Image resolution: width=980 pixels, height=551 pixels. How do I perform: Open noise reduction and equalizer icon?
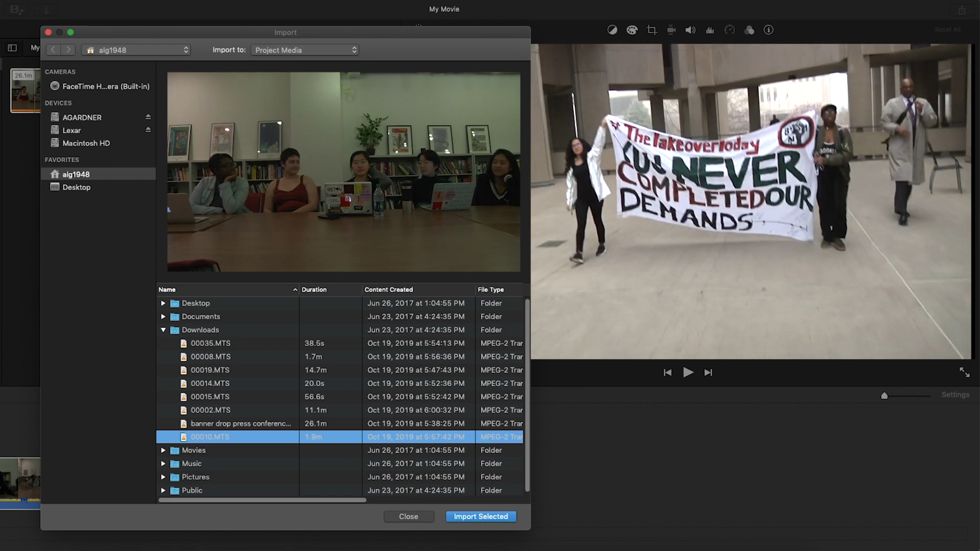(710, 30)
